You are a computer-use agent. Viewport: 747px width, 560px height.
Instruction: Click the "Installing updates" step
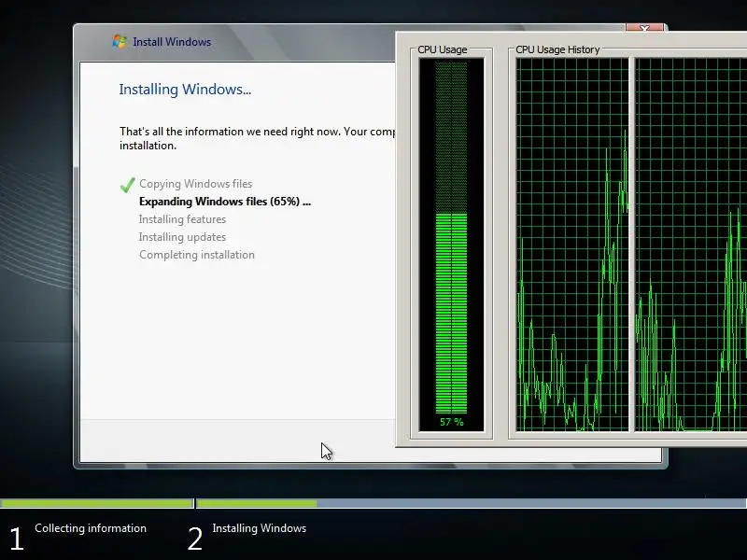point(182,237)
